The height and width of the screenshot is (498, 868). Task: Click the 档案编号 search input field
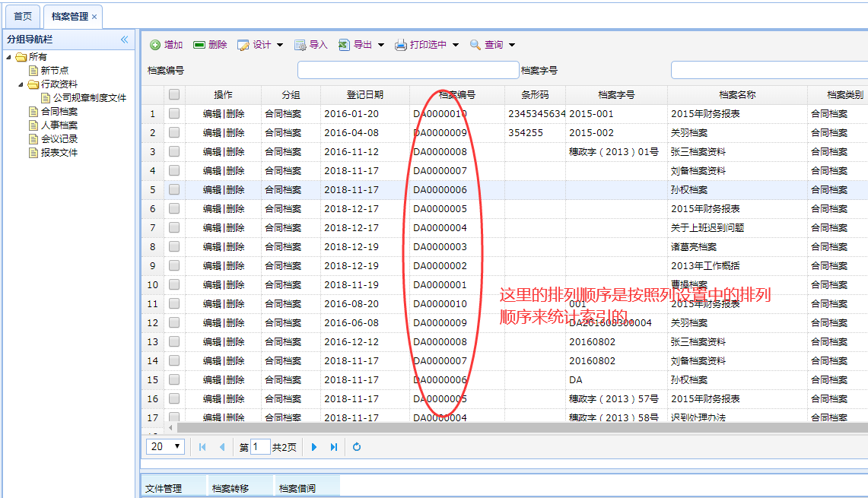click(408, 70)
